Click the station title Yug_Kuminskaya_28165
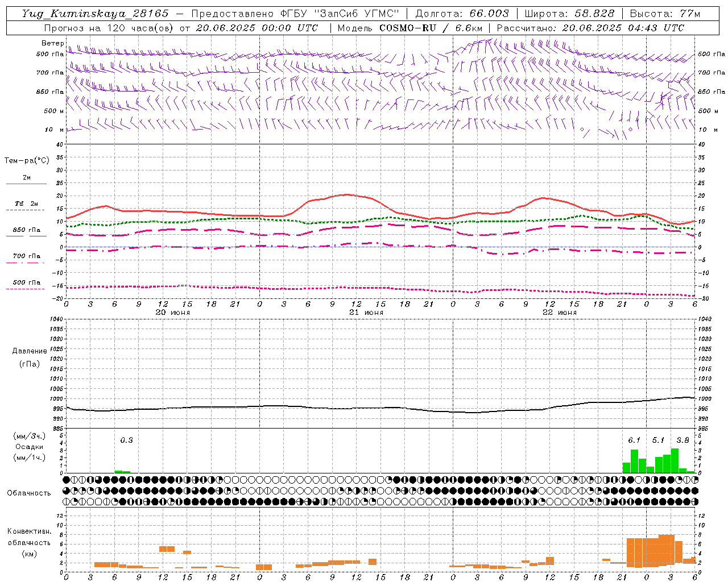Screen dimensions: 728x582 point(95,14)
